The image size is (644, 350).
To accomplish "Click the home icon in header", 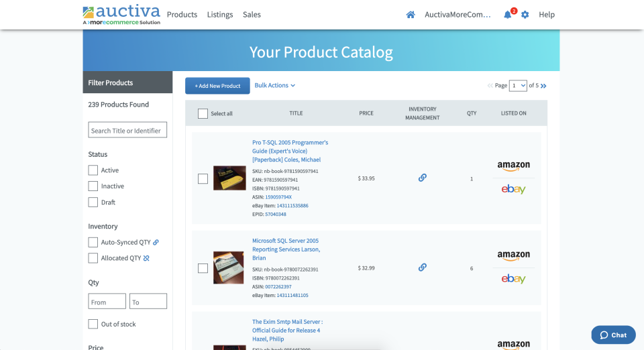I will click(411, 15).
